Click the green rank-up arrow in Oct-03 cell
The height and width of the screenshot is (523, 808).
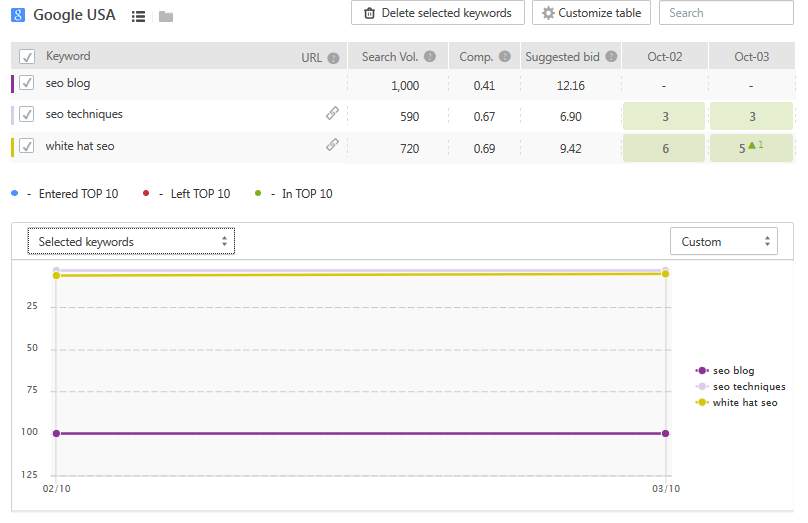point(752,145)
